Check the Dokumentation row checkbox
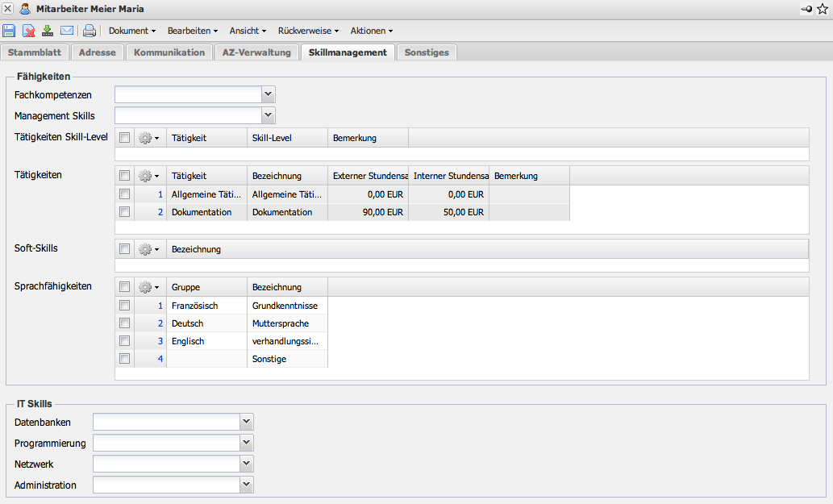833x504 pixels. click(124, 212)
